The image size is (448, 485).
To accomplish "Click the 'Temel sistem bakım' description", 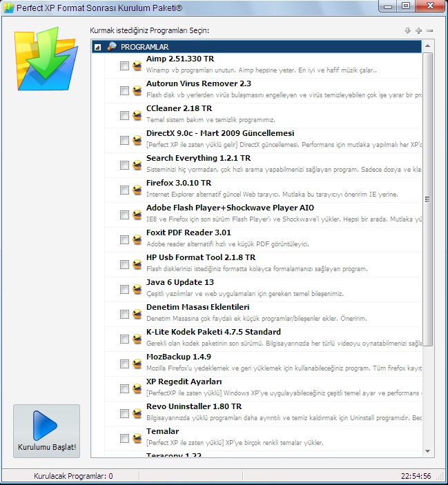I will (x=211, y=120).
